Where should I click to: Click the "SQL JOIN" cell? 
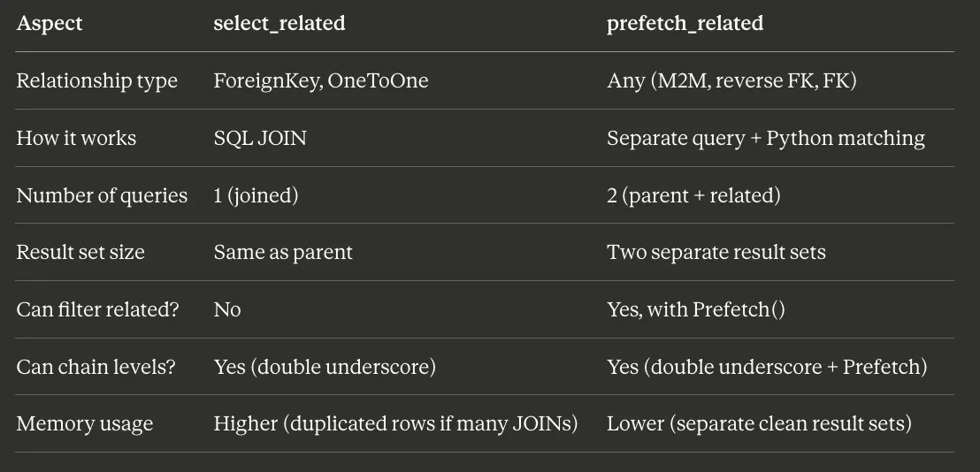260,139
